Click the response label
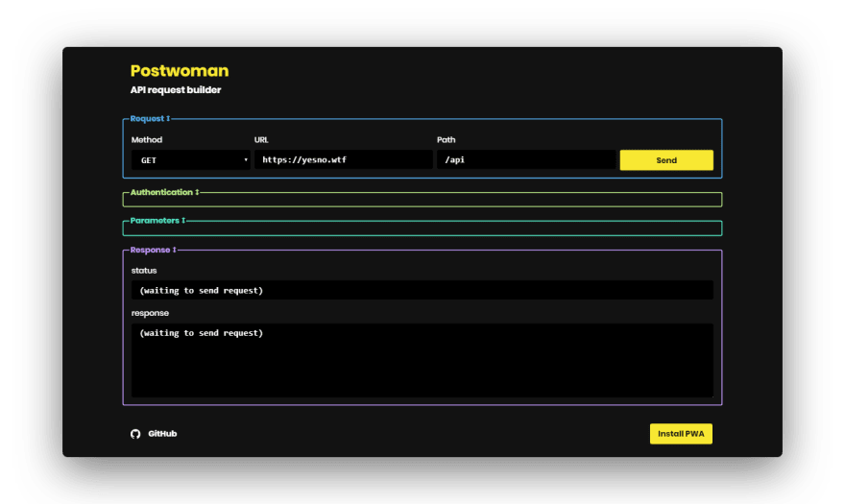Viewport: 845px width, 504px height. [x=150, y=313]
